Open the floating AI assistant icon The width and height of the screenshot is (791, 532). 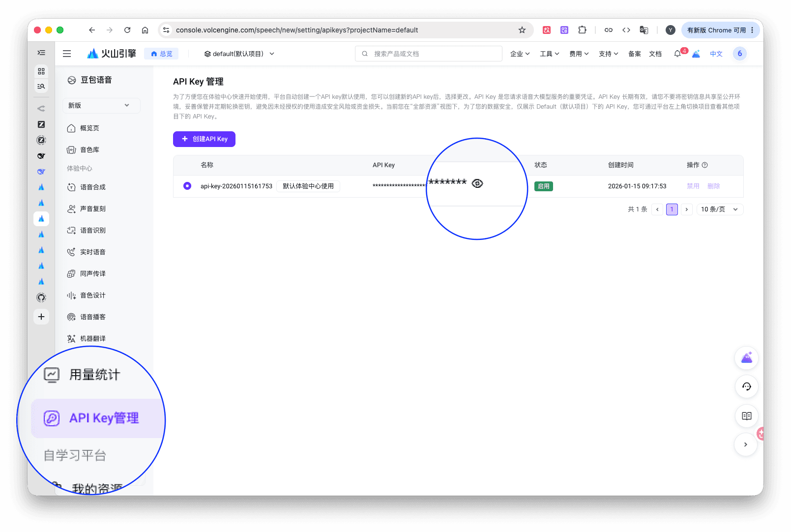(747, 358)
